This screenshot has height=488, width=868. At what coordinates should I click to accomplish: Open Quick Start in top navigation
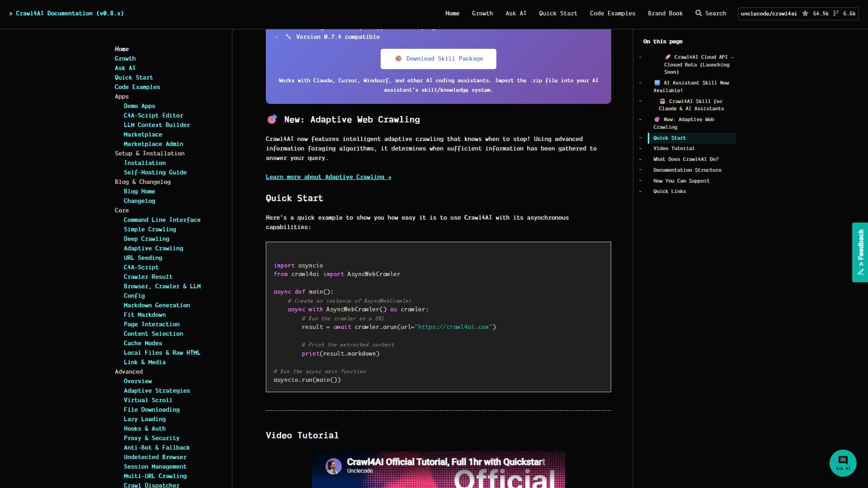click(x=558, y=14)
